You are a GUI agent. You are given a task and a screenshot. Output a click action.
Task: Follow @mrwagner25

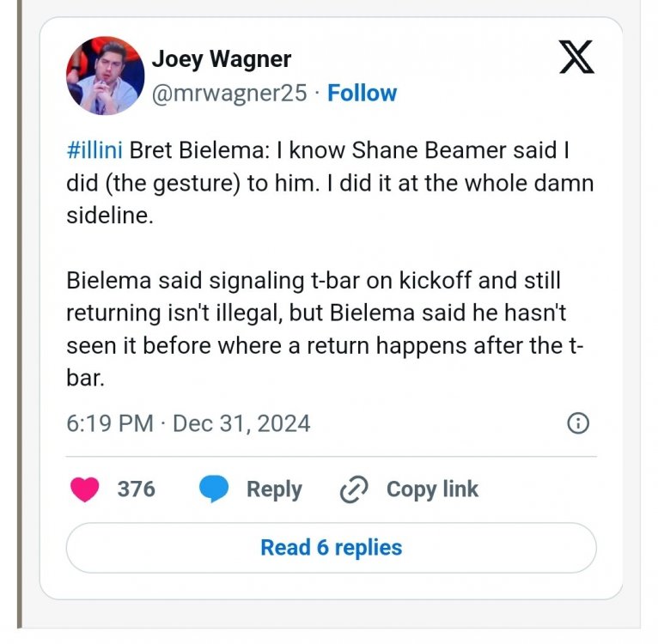362,93
